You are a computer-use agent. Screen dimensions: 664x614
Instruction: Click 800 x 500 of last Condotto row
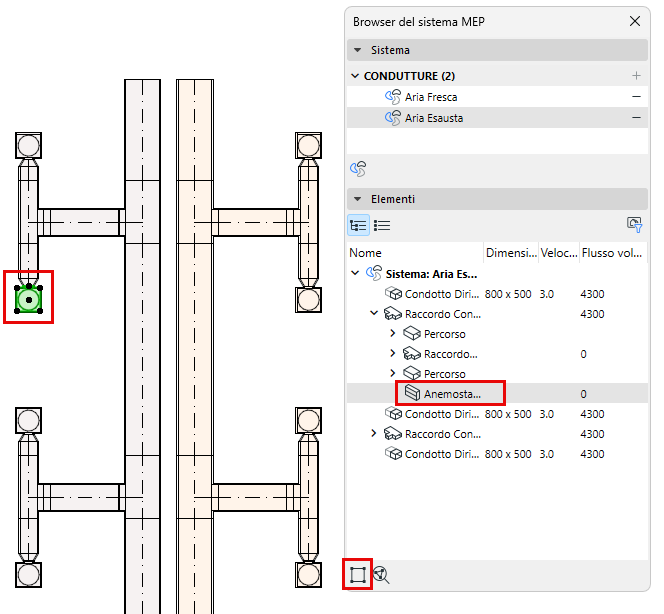(x=508, y=454)
